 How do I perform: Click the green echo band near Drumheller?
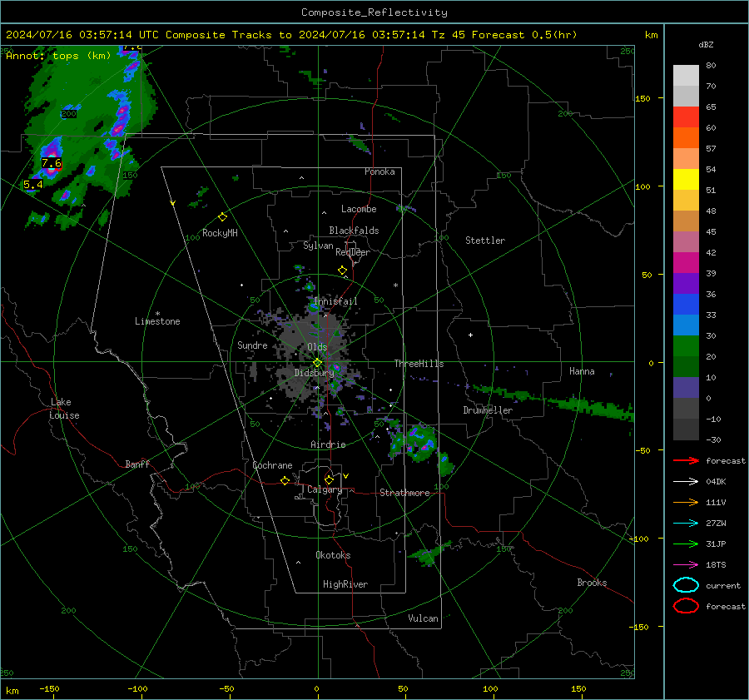pos(554,401)
